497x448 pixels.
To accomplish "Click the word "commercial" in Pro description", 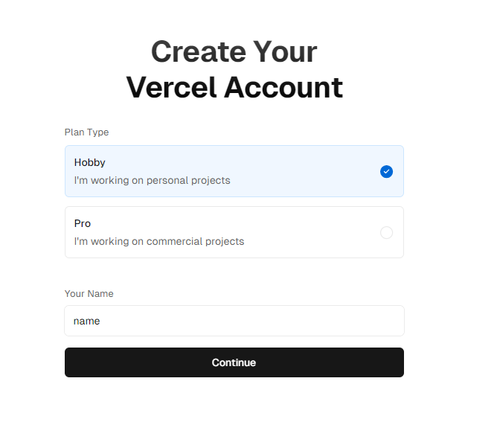I will pos(174,242).
